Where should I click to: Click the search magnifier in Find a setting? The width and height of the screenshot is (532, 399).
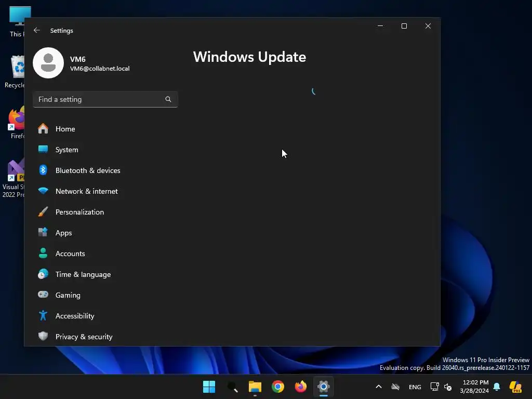click(x=168, y=99)
